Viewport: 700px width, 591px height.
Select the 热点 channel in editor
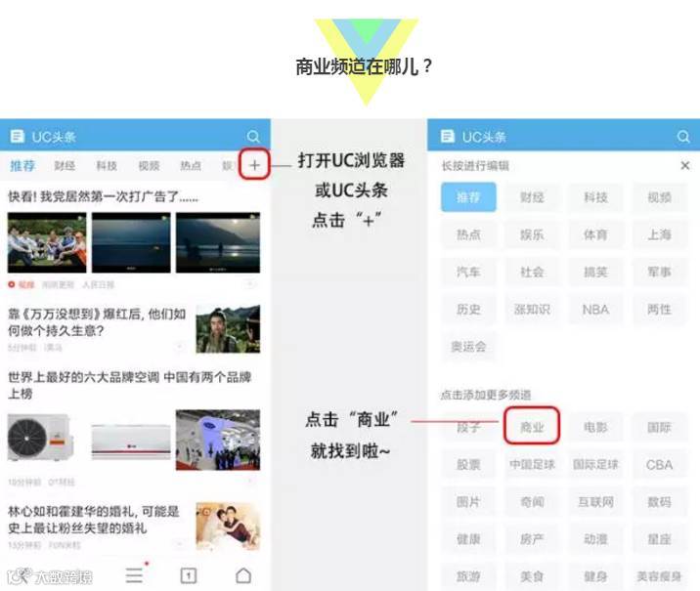(468, 234)
